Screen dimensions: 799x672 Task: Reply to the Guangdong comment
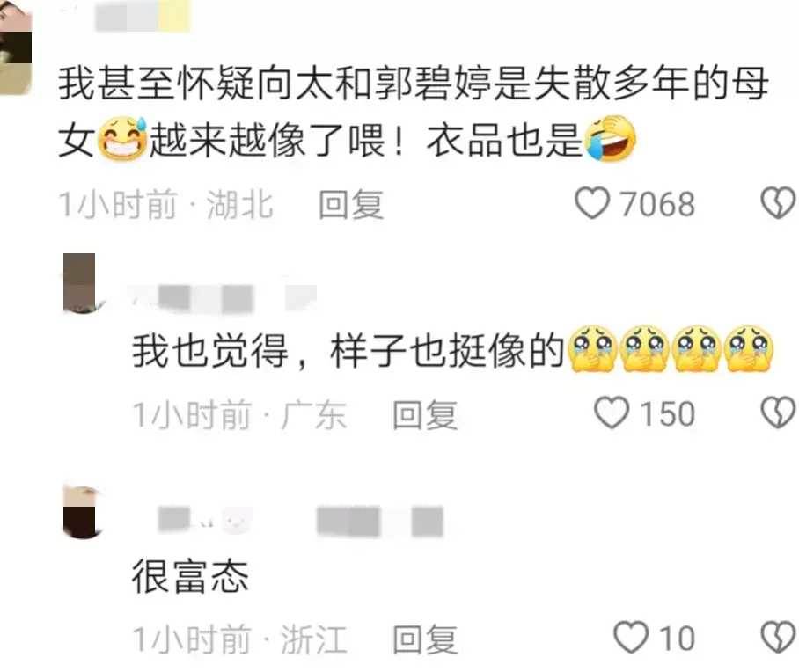click(425, 414)
